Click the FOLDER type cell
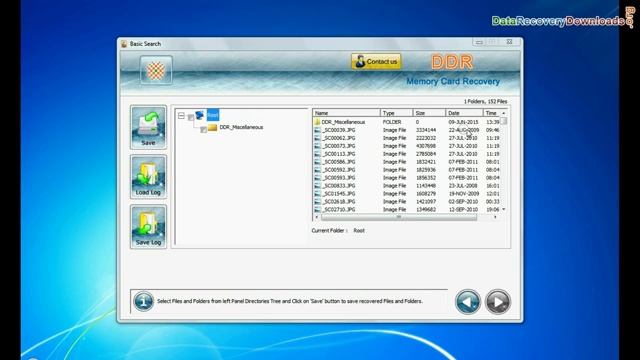The width and height of the screenshot is (640, 360). [x=392, y=122]
